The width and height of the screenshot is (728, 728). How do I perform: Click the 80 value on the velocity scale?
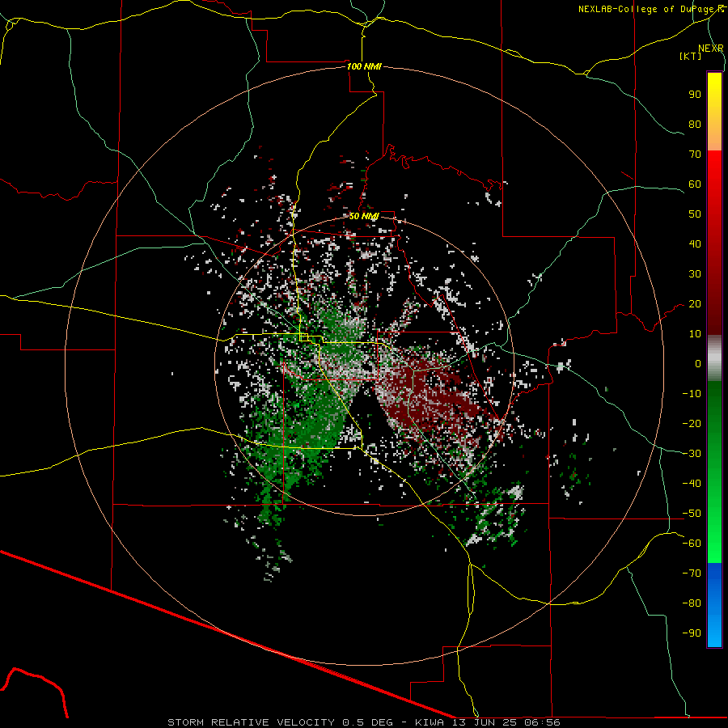[695, 125]
